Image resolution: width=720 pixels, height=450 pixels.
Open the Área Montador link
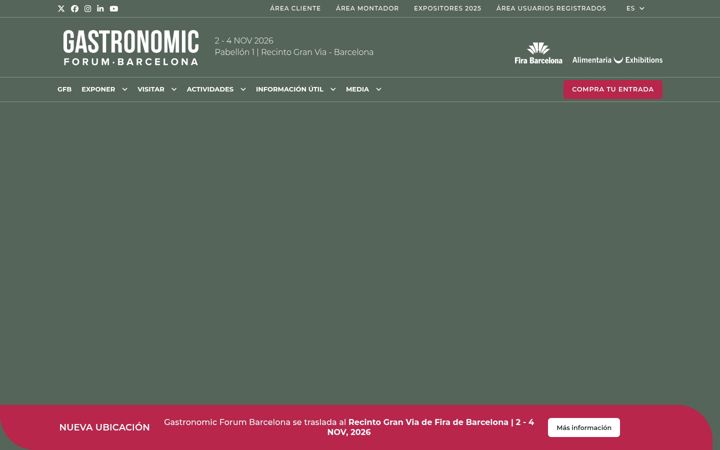[x=367, y=8]
